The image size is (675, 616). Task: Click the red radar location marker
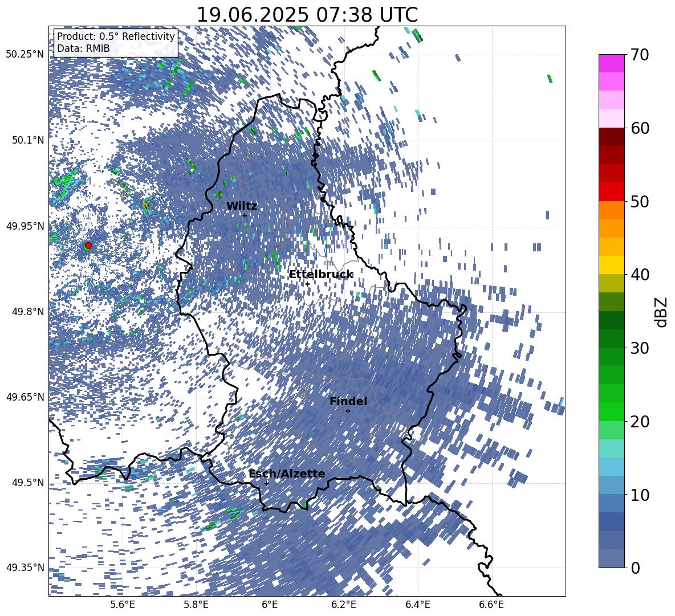coord(88,246)
